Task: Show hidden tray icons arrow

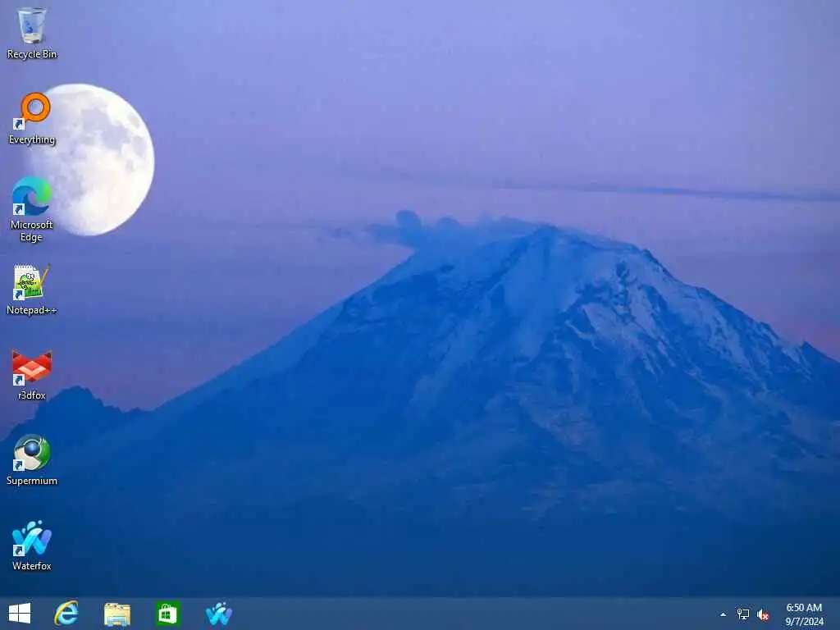Action: pos(724,614)
